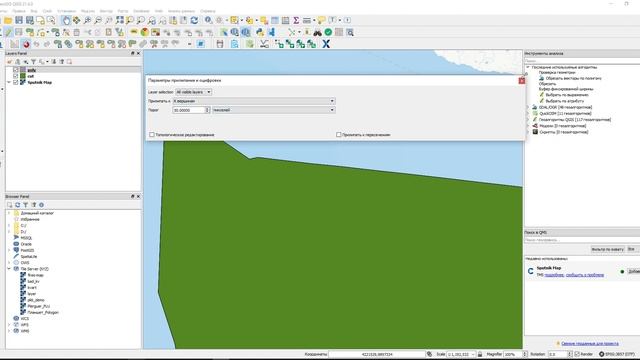Viewport: 640px width, 360px height.
Task: Open the Web menu
Action: (159, 11)
